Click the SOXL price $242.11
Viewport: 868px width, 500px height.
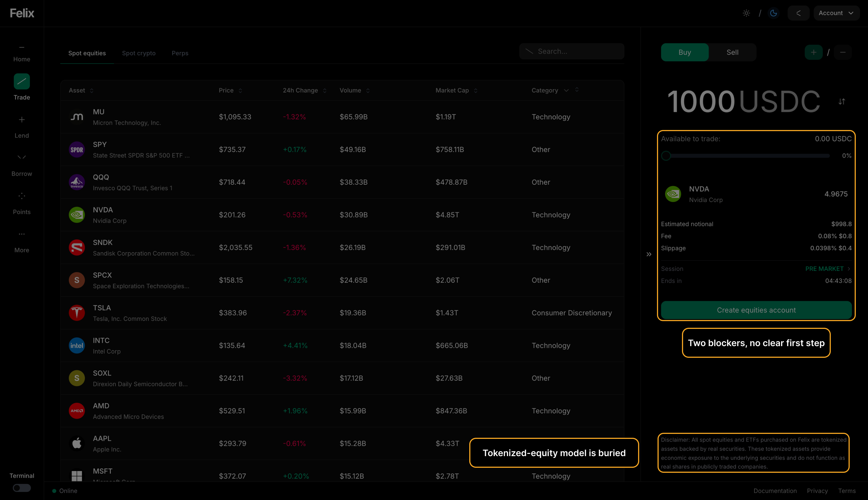[x=231, y=378]
